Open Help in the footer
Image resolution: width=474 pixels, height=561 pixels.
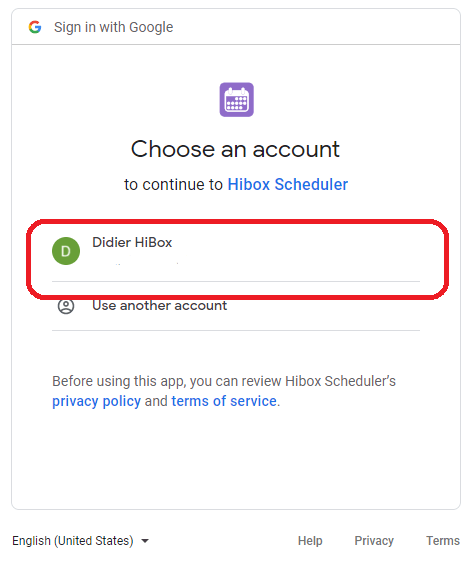pyautogui.click(x=310, y=541)
